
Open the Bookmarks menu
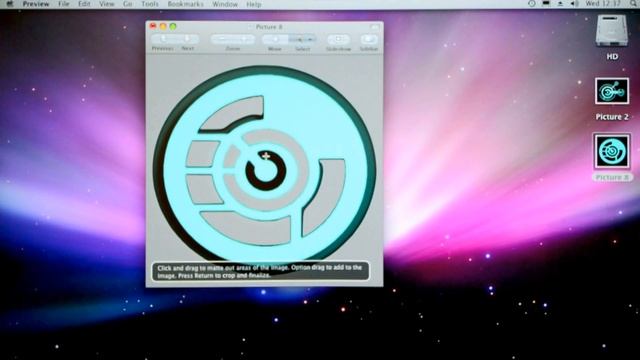[186, 4]
